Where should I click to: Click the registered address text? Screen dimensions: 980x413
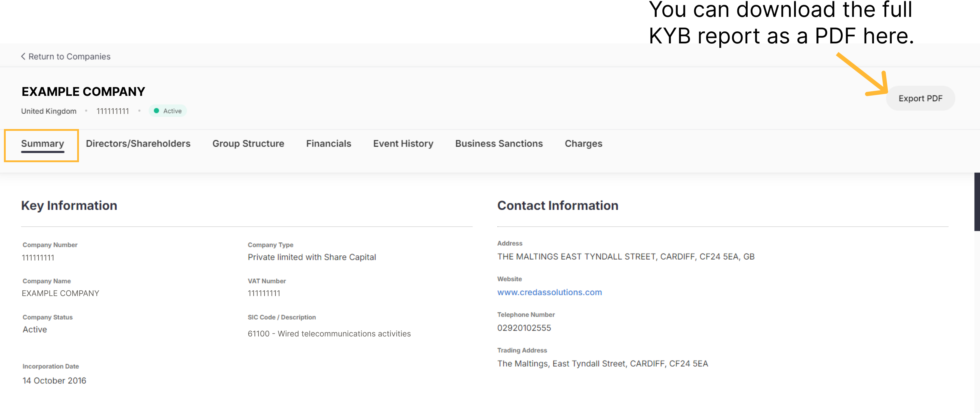[x=625, y=257]
